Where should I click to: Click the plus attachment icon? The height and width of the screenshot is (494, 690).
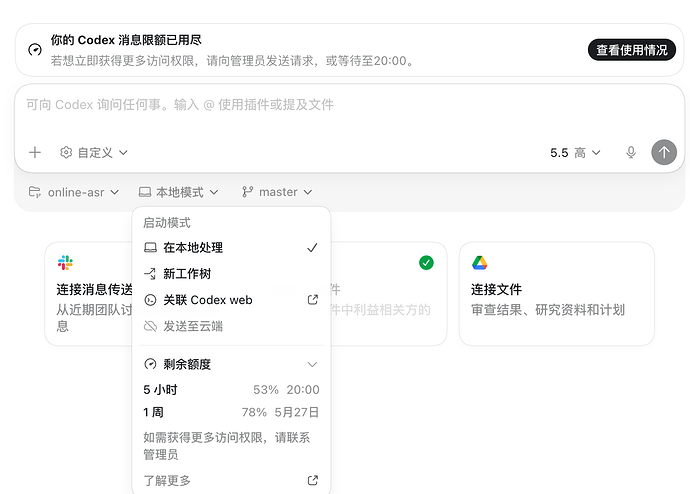click(x=35, y=153)
